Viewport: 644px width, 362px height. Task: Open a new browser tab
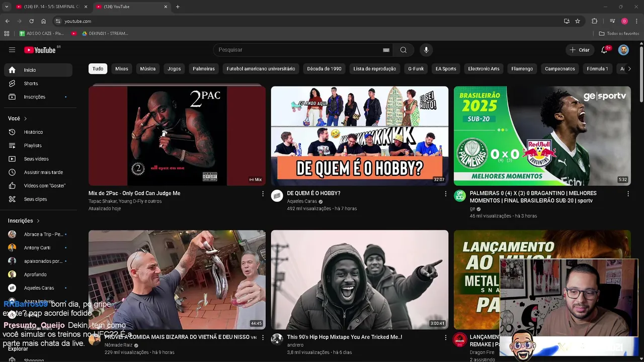click(178, 7)
